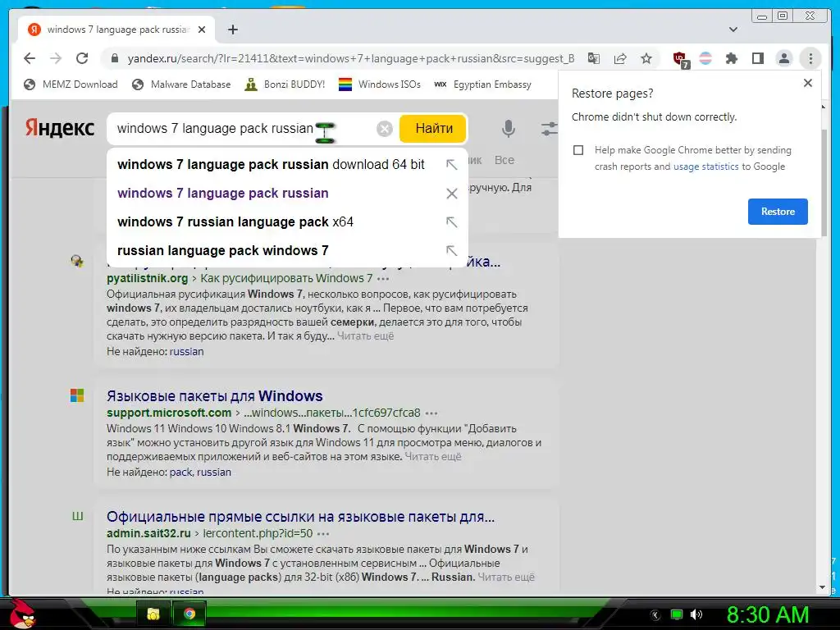Screen dimensions: 840x630
Task: Open the Windows ISOs bookmark
Action: tap(379, 84)
